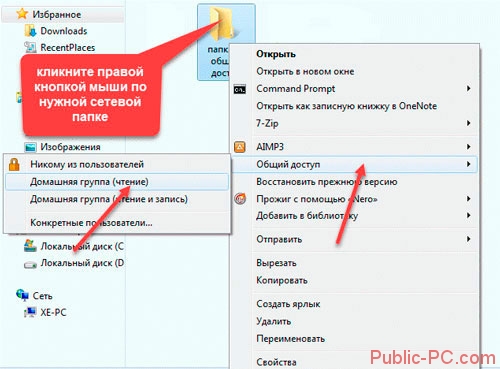The width and height of the screenshot is (500, 369).
Task: Select the shared folder thumbnail icon
Action: coord(222,23)
